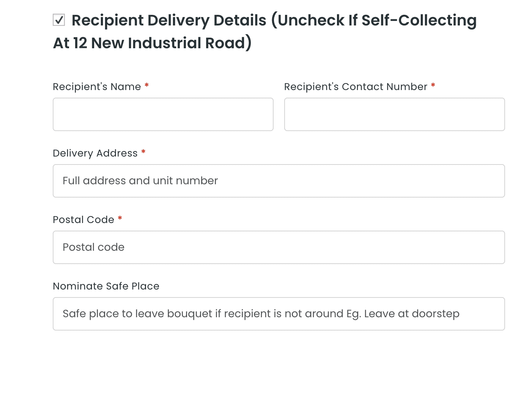Toggle self-collection by unchecking delivery details
Screen dimensions: 532x405
59,20
